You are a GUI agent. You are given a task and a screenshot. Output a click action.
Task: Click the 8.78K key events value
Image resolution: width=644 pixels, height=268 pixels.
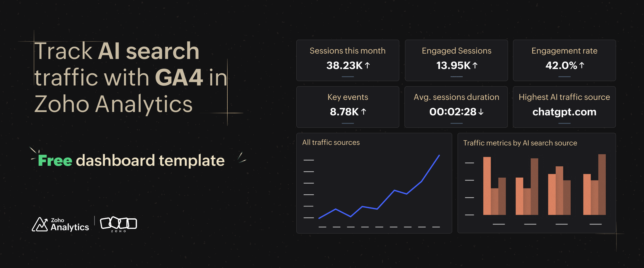344,112
